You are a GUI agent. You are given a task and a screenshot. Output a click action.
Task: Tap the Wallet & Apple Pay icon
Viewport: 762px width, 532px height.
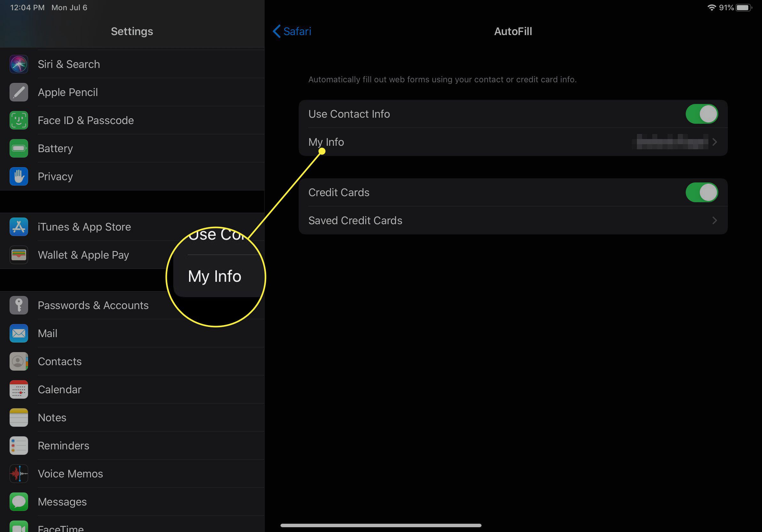pyautogui.click(x=19, y=255)
